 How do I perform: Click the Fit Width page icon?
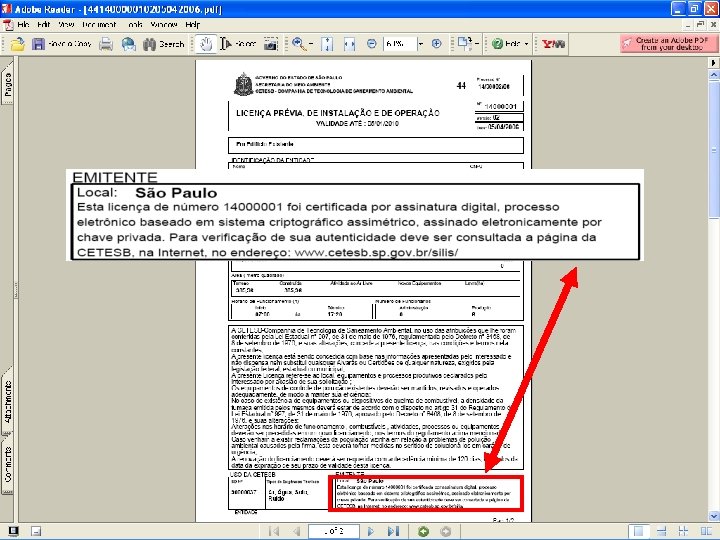tap(349, 44)
